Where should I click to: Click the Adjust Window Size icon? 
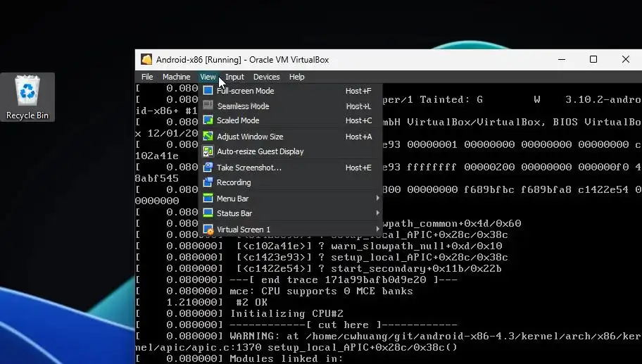pyautogui.click(x=208, y=137)
